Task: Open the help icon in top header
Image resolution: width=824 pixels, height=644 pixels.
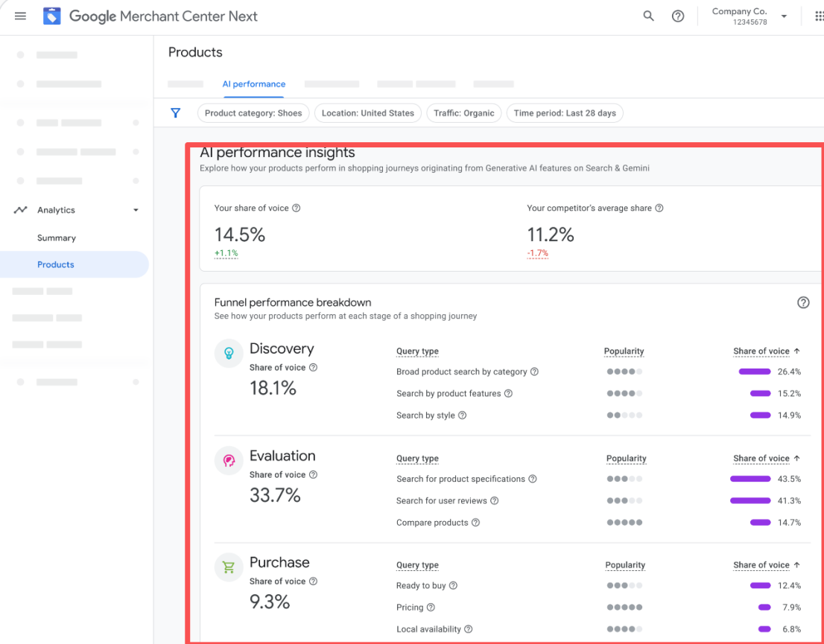Action: tap(678, 16)
